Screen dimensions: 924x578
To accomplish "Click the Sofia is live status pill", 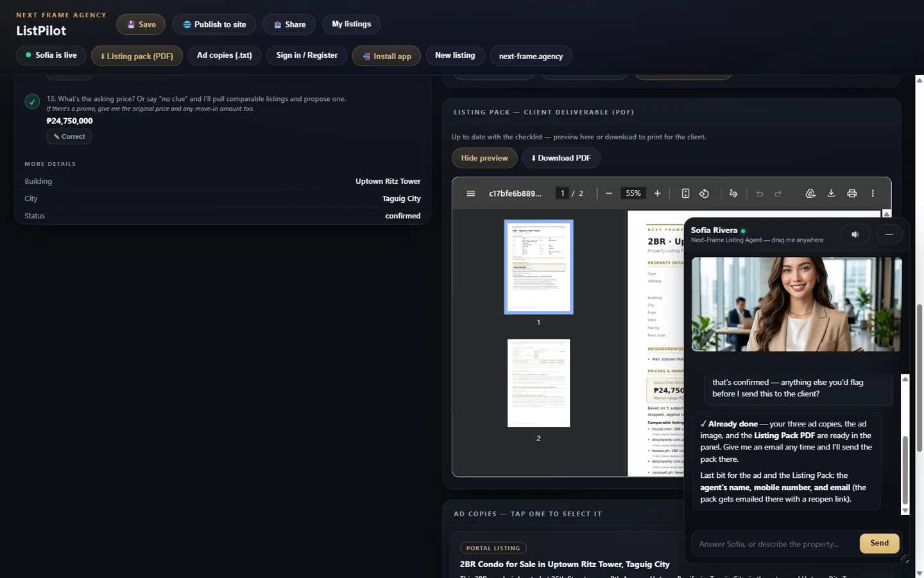I will [x=51, y=55].
